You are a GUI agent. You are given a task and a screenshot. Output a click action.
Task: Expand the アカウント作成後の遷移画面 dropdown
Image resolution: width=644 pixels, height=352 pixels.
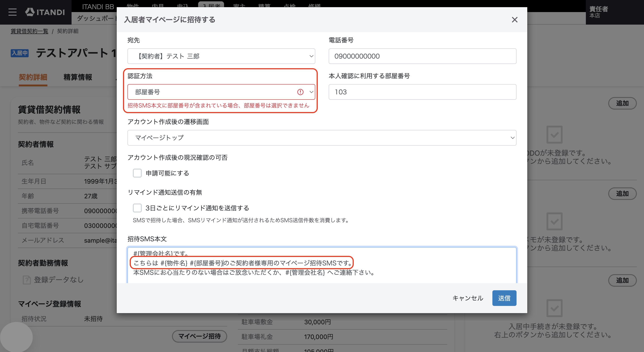pyautogui.click(x=322, y=138)
